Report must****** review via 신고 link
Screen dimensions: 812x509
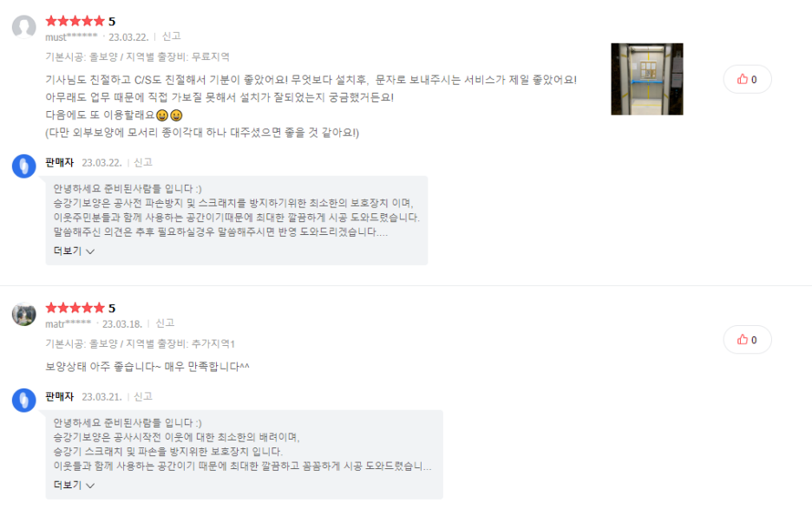point(172,36)
